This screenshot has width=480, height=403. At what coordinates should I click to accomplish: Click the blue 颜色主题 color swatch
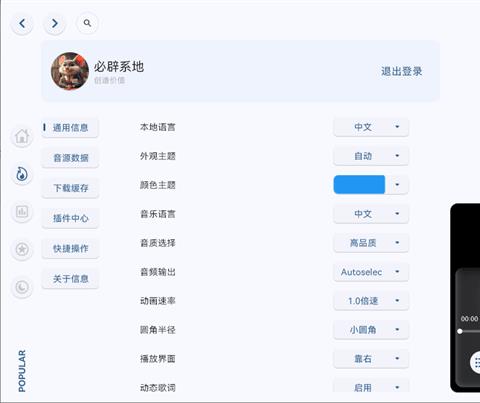(359, 185)
